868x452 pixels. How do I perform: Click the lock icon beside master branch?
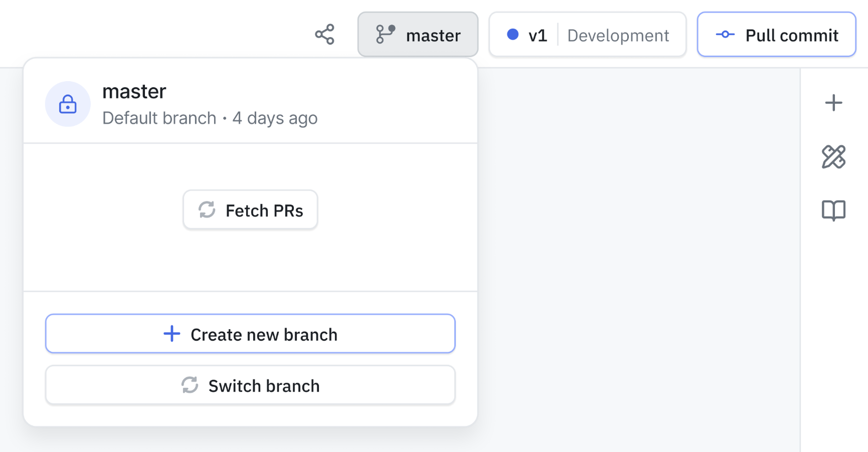68,104
